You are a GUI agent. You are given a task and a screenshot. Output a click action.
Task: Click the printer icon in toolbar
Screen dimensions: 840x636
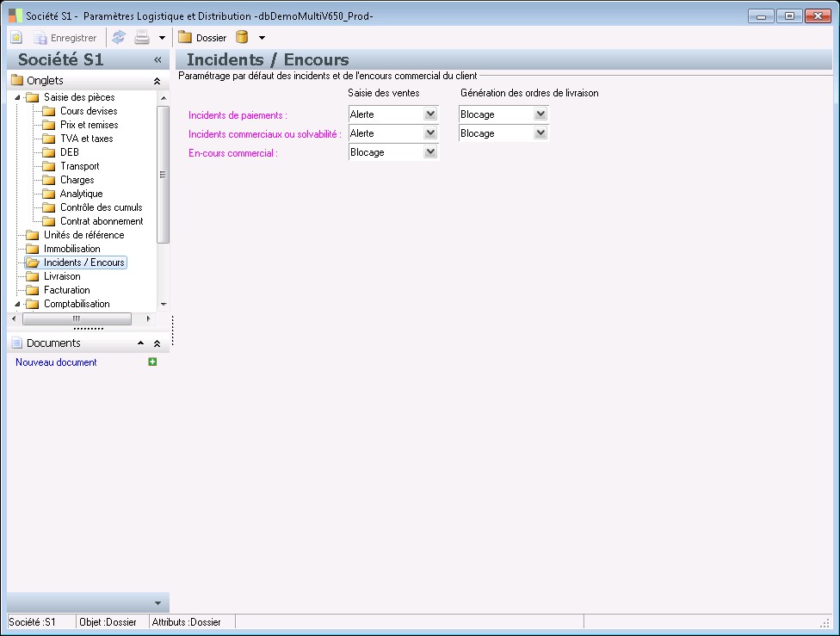142,38
